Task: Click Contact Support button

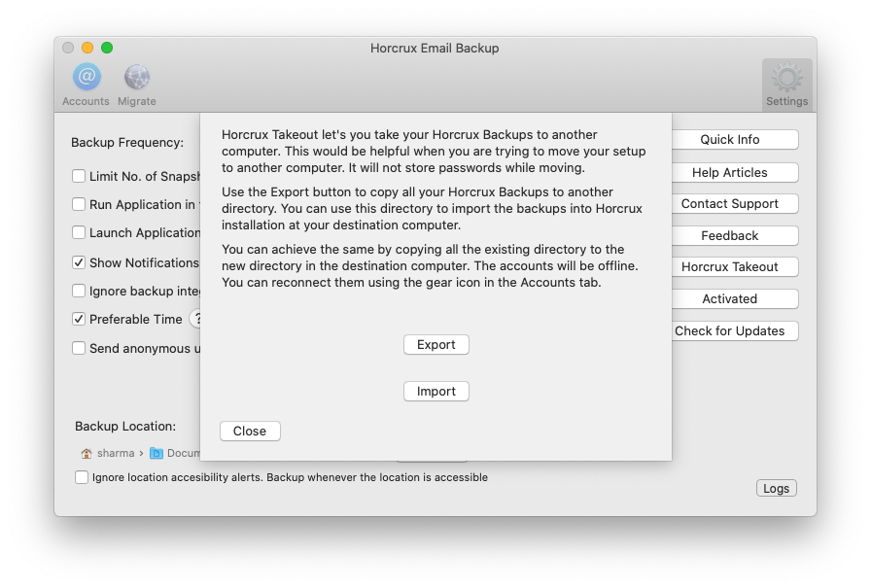Action: (x=734, y=204)
